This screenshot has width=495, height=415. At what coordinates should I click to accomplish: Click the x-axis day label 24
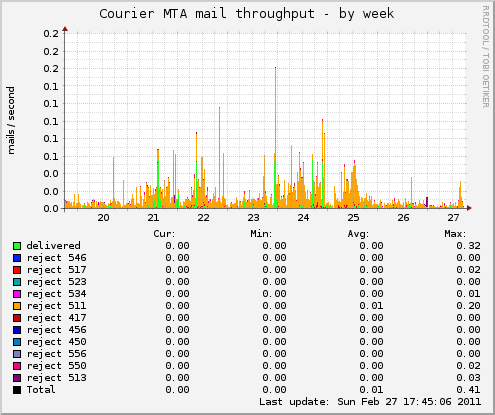click(x=303, y=218)
